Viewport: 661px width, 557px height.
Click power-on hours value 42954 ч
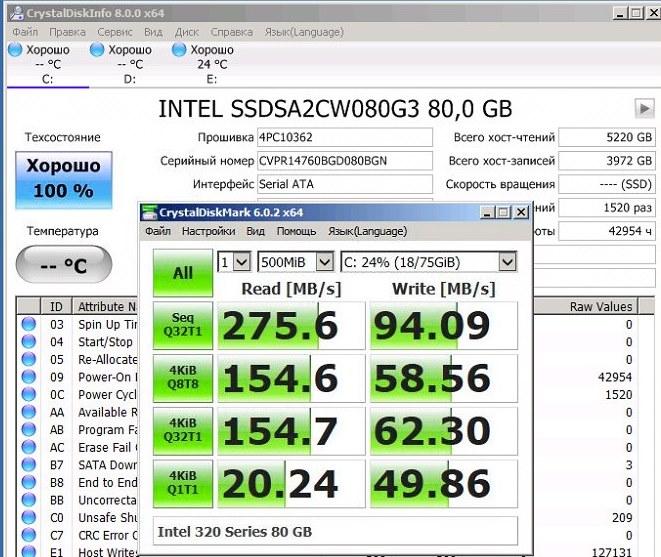click(607, 231)
